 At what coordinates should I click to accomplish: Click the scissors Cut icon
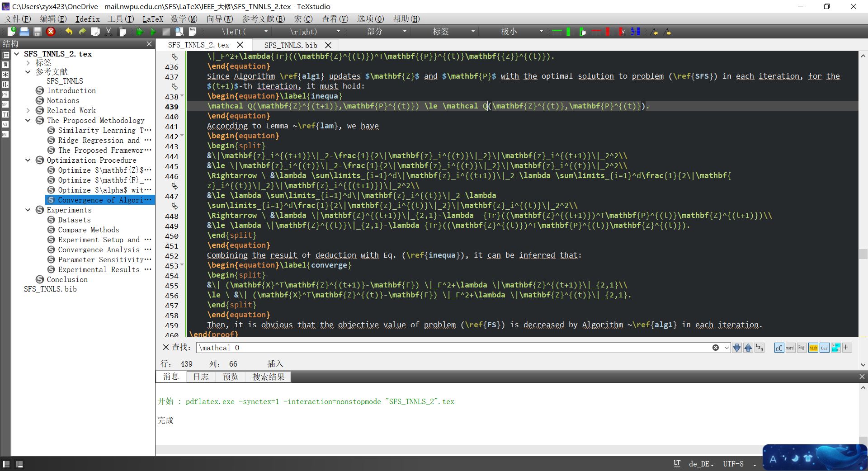(108, 32)
